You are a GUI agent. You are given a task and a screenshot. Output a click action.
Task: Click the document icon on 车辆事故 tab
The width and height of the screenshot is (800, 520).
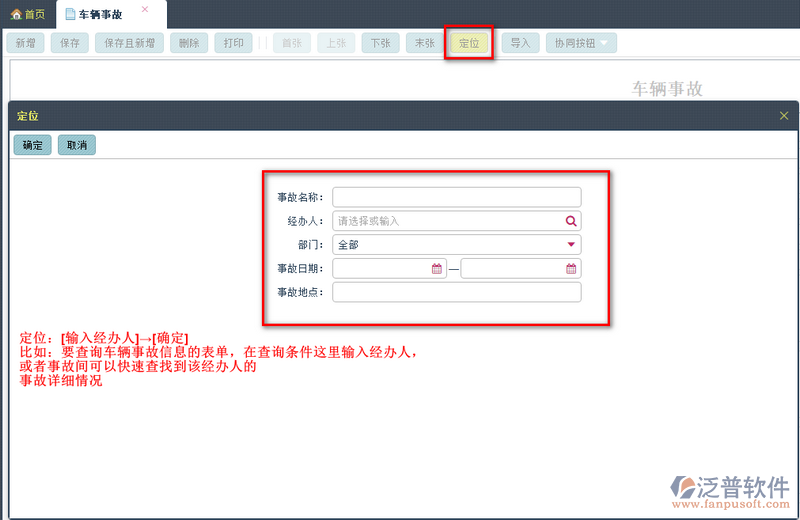tap(70, 14)
